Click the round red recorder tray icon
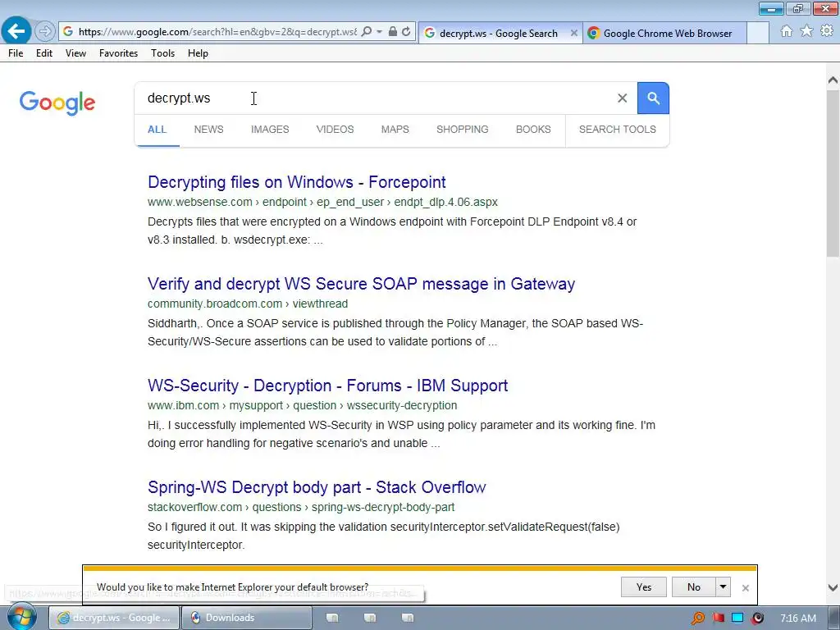The height and width of the screenshot is (630, 840). [x=757, y=619]
